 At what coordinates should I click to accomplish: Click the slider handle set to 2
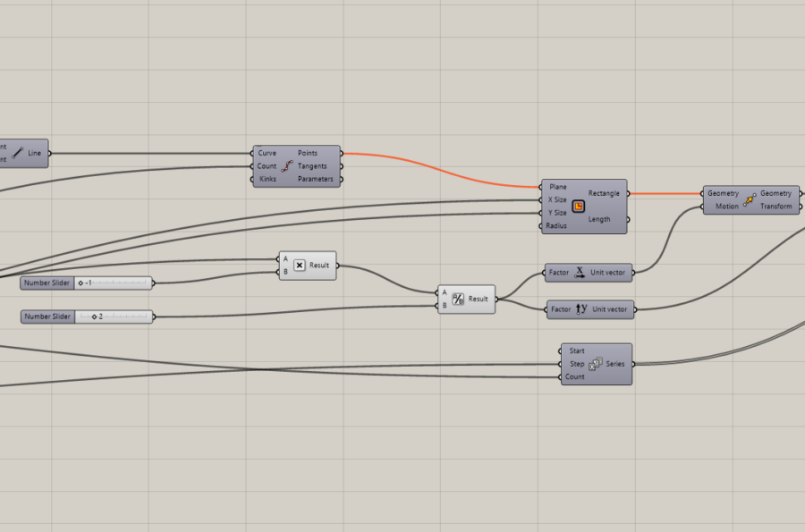(x=94, y=317)
